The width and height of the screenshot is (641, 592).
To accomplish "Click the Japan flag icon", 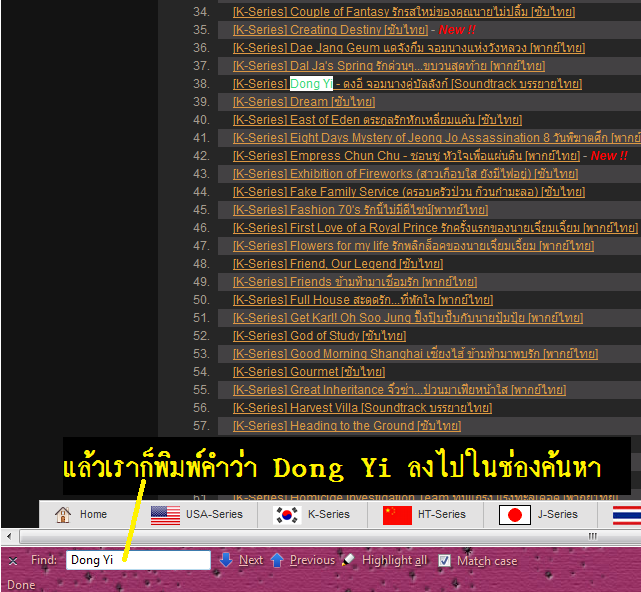I will pos(515,515).
